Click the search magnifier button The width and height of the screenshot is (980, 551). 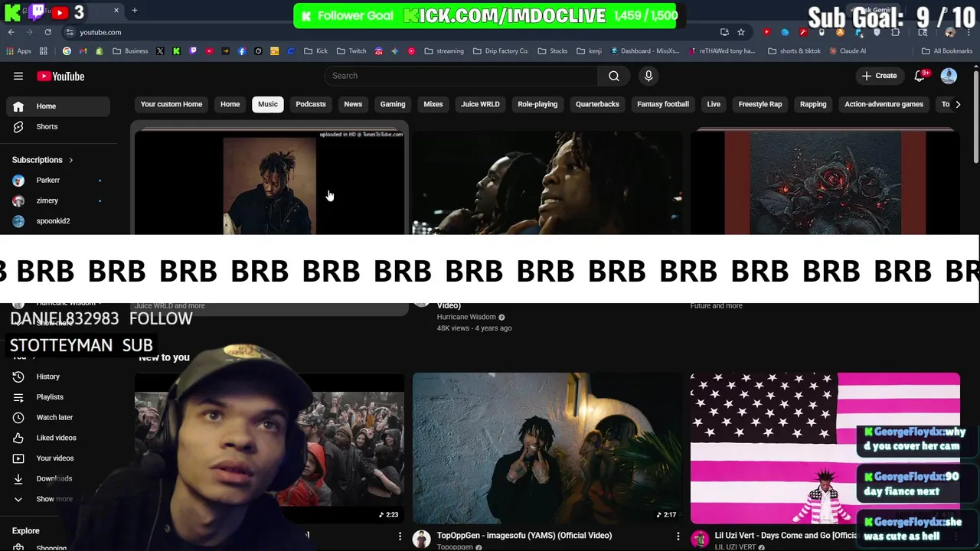614,76
